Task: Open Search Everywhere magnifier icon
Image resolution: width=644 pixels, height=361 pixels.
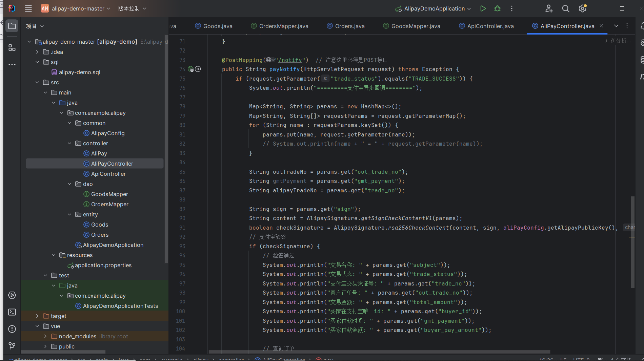Action: point(566,8)
